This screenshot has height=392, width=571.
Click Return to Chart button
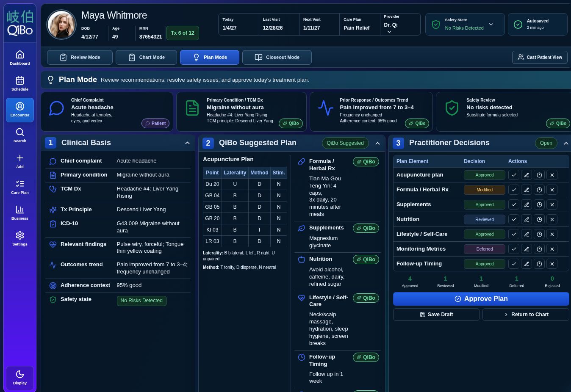tap(526, 315)
